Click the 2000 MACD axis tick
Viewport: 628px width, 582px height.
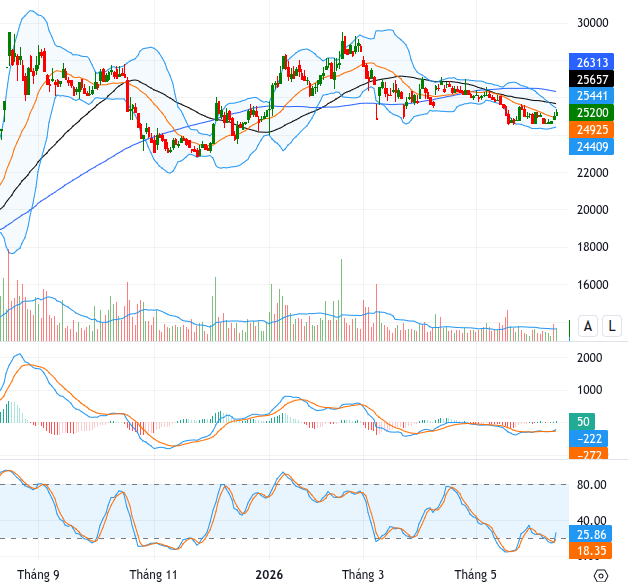[x=589, y=357]
